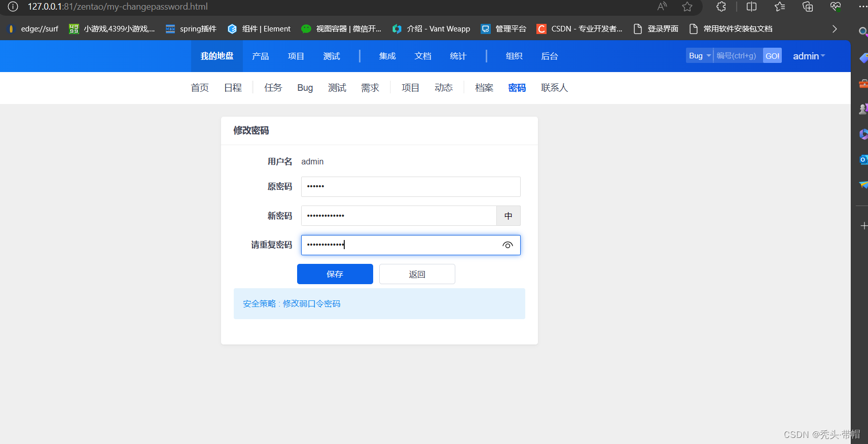Screen dimensions: 868x444
Task: Click the site info icon in address bar
Action: coord(13,7)
